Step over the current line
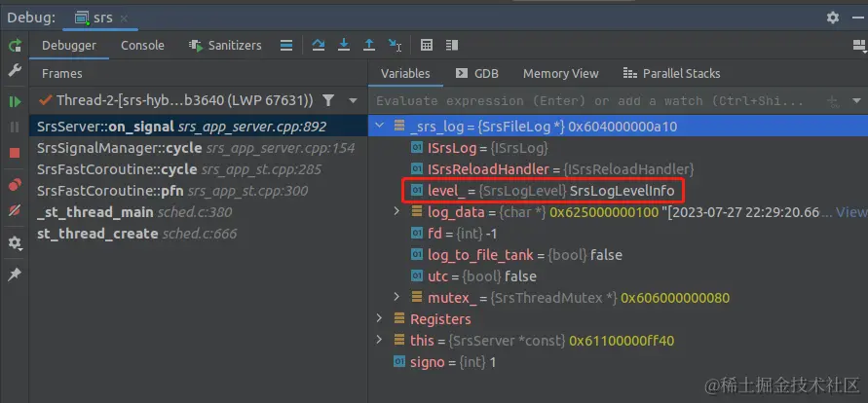 pyautogui.click(x=319, y=46)
